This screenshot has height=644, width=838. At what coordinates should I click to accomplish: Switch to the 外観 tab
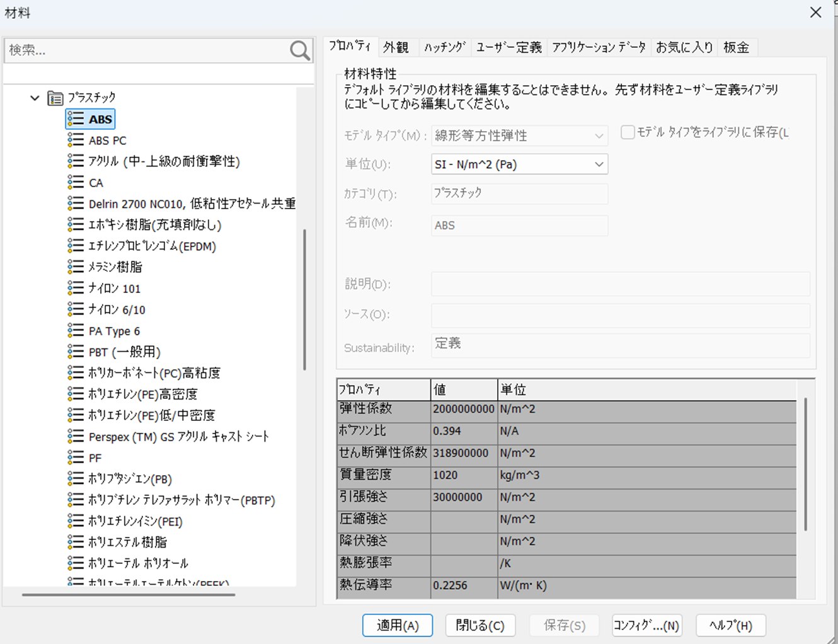click(x=396, y=47)
